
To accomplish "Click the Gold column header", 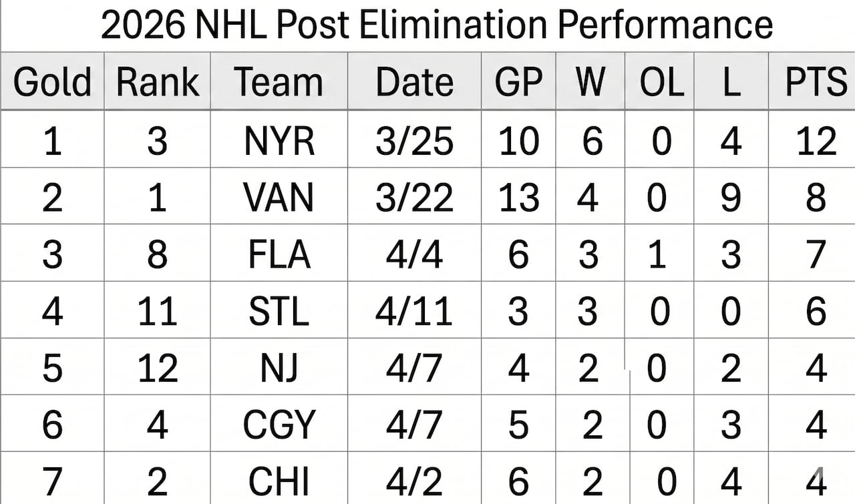I will 52,82.
